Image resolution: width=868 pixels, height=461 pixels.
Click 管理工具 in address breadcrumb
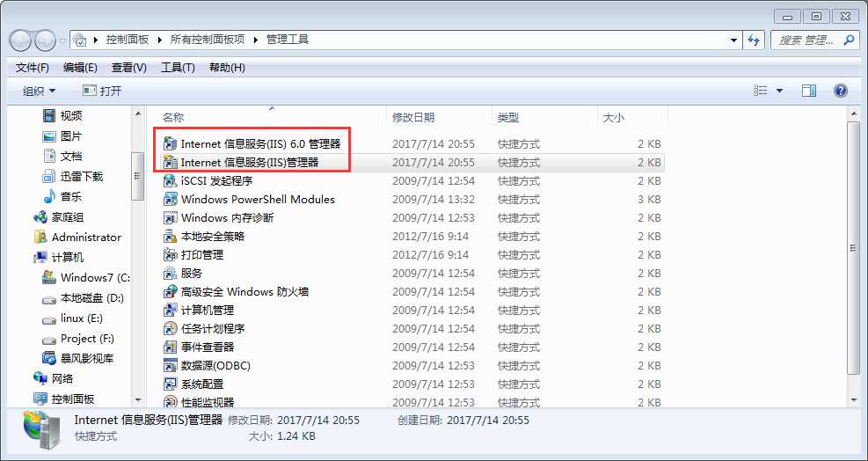pos(288,40)
